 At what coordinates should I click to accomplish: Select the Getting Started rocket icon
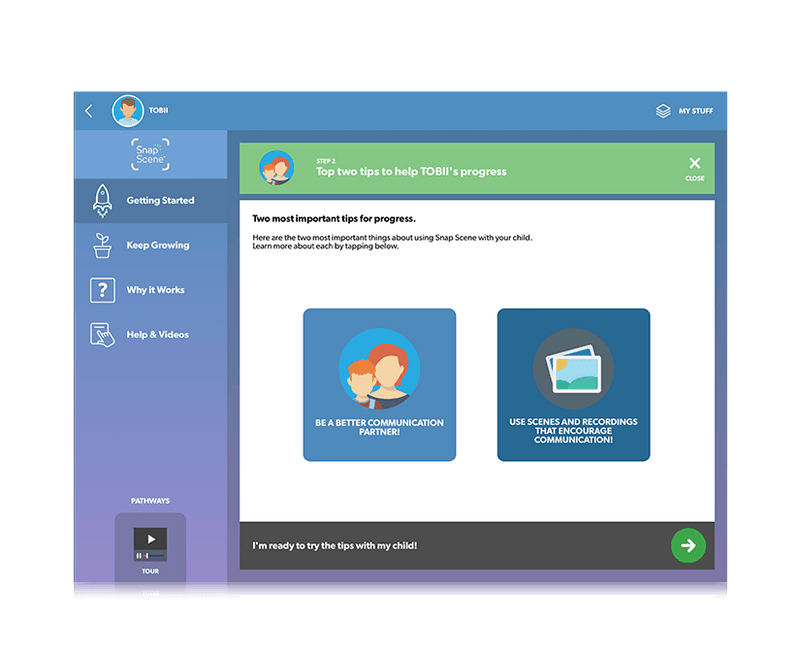click(103, 200)
